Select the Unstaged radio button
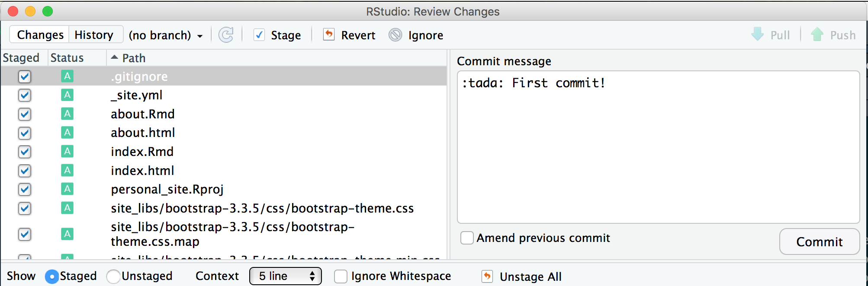 pos(113,276)
